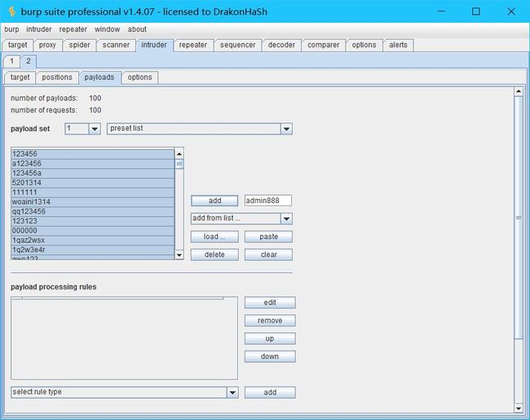Select payload entry 1q2w3e4r
Viewport: 530px width, 420px height.
[x=93, y=250]
